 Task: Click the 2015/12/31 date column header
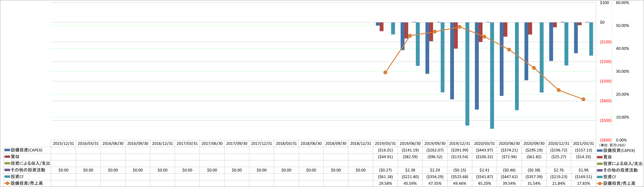coord(63,144)
